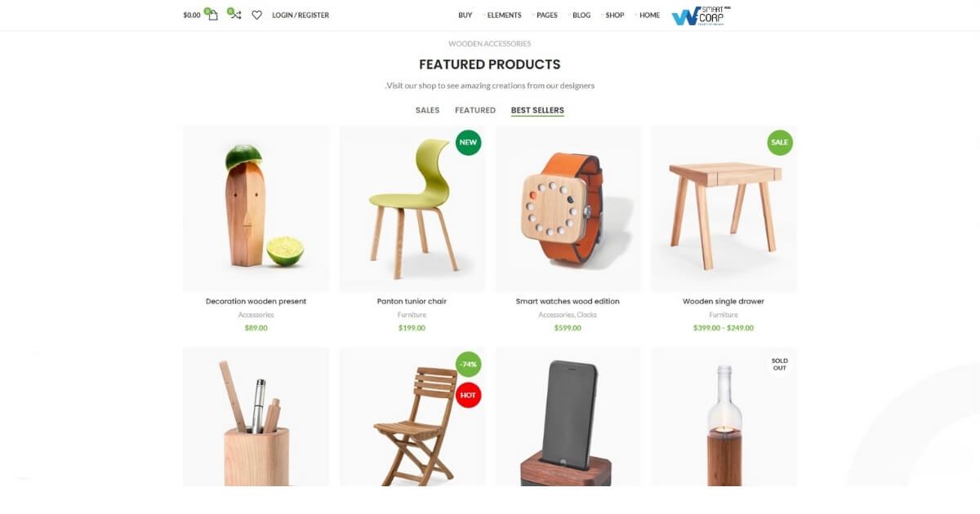Click the LOGIN / REGISTER link

[x=301, y=15]
